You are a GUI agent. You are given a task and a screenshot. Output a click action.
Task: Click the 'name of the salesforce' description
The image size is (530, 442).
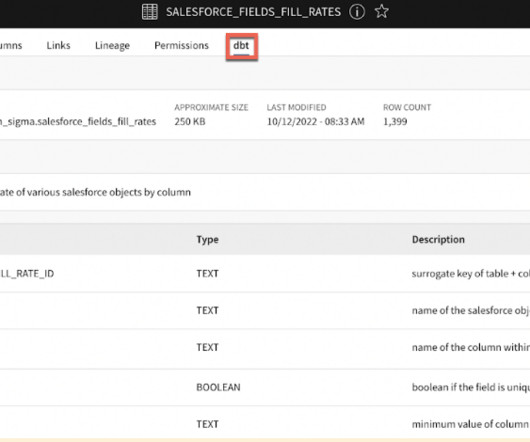coord(471,310)
